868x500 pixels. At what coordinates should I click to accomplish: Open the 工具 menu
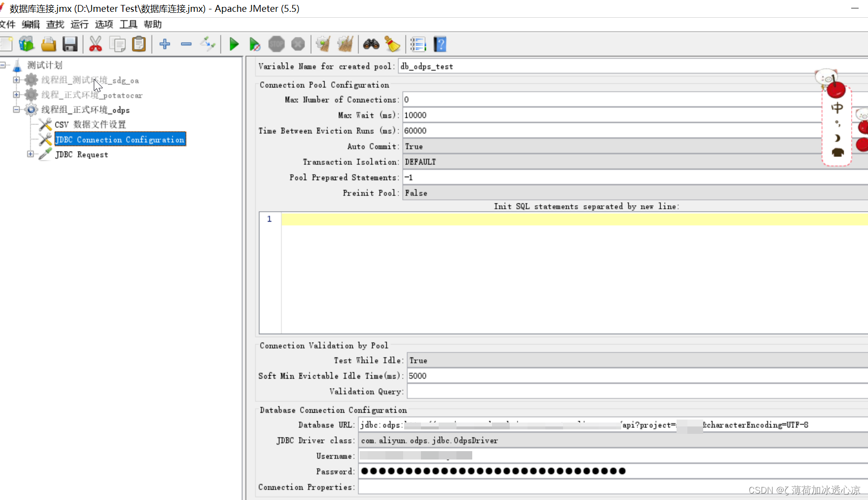click(128, 24)
